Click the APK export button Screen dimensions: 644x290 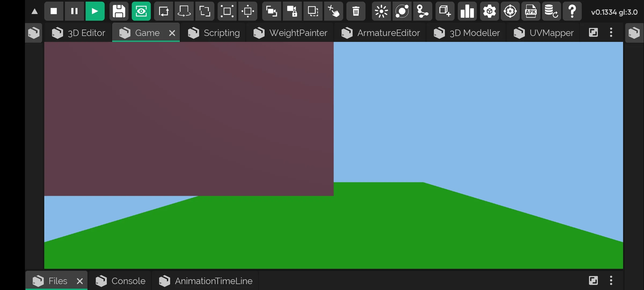(530, 11)
